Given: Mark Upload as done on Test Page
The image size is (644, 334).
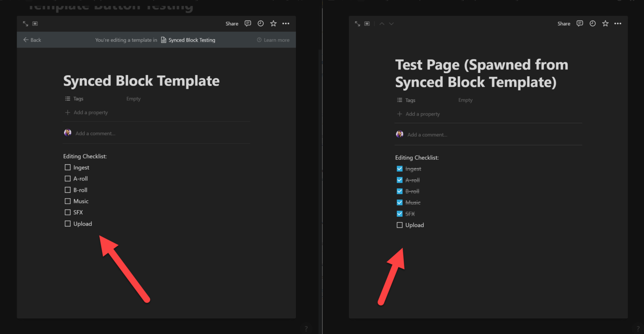Looking at the screenshot, I should pyautogui.click(x=400, y=225).
